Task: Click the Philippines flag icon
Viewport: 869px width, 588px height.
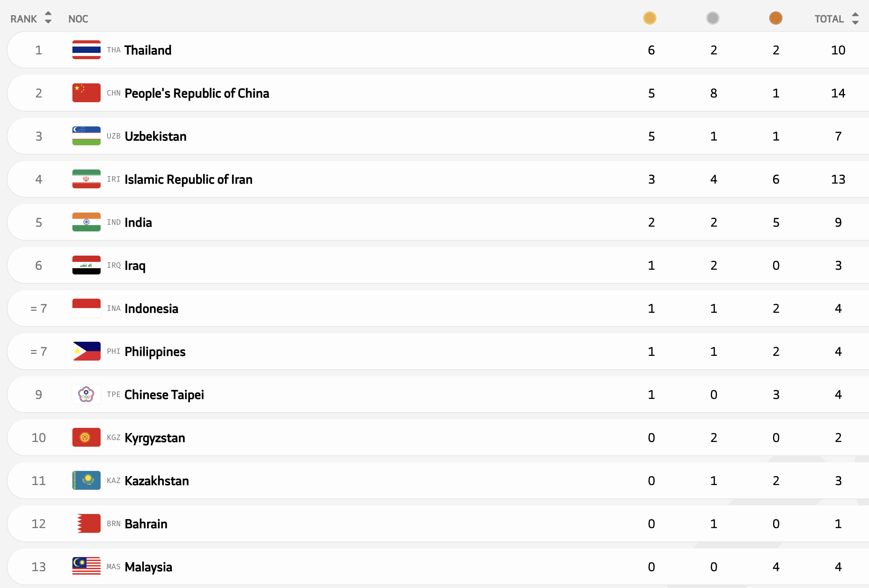Action: click(86, 351)
